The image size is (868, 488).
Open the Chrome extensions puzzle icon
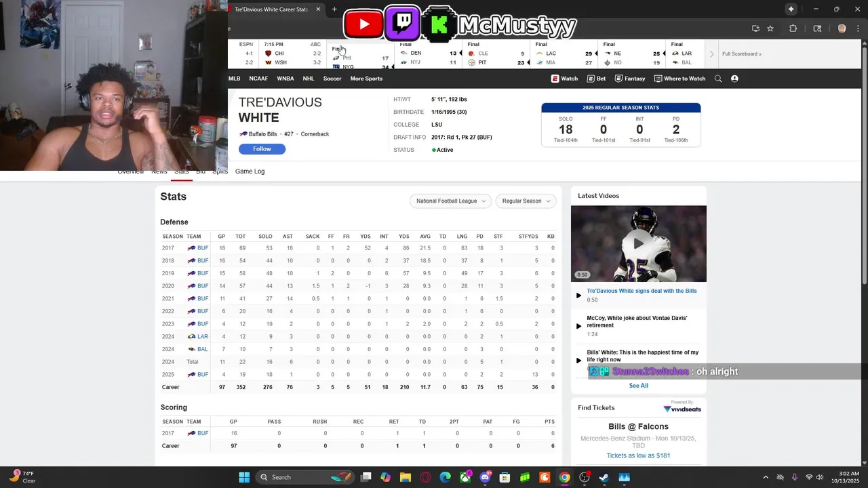[x=793, y=28]
